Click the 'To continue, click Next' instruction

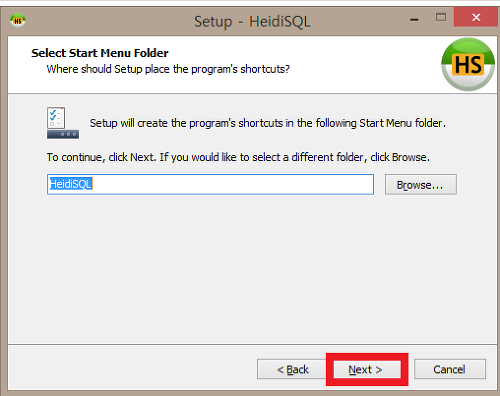pos(238,157)
